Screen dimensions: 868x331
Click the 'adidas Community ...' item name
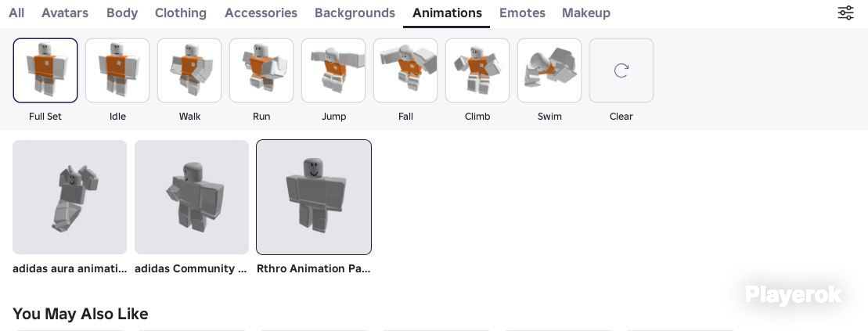coord(191,268)
